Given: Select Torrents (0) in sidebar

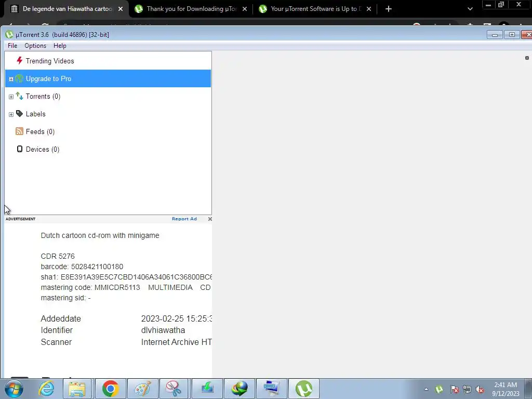Looking at the screenshot, I should pyautogui.click(x=108, y=96).
